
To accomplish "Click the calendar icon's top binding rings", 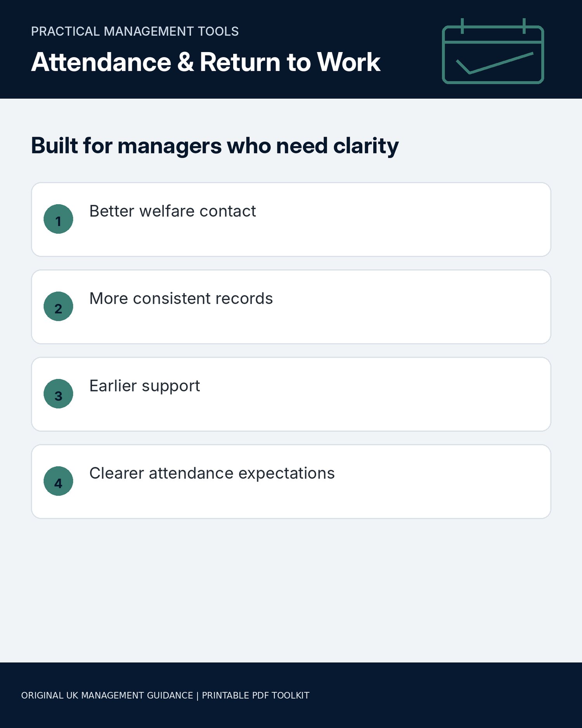I will [493, 26].
